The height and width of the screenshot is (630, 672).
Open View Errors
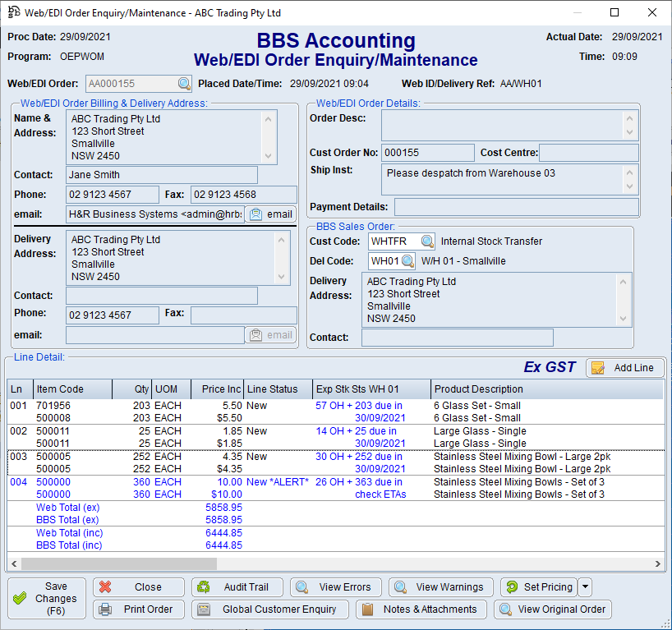(335, 587)
